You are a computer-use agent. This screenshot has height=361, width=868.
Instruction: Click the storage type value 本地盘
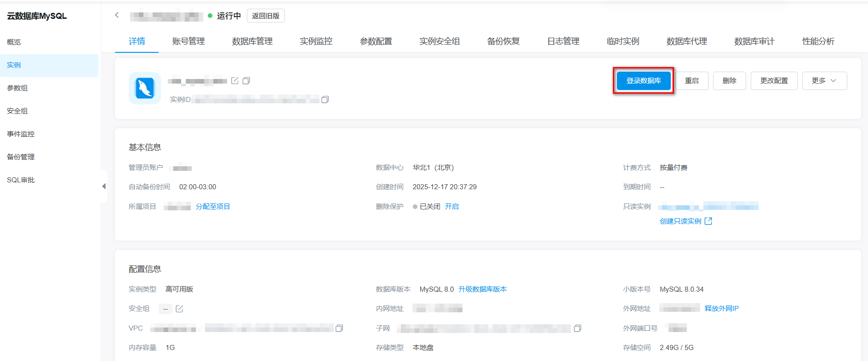(423, 348)
